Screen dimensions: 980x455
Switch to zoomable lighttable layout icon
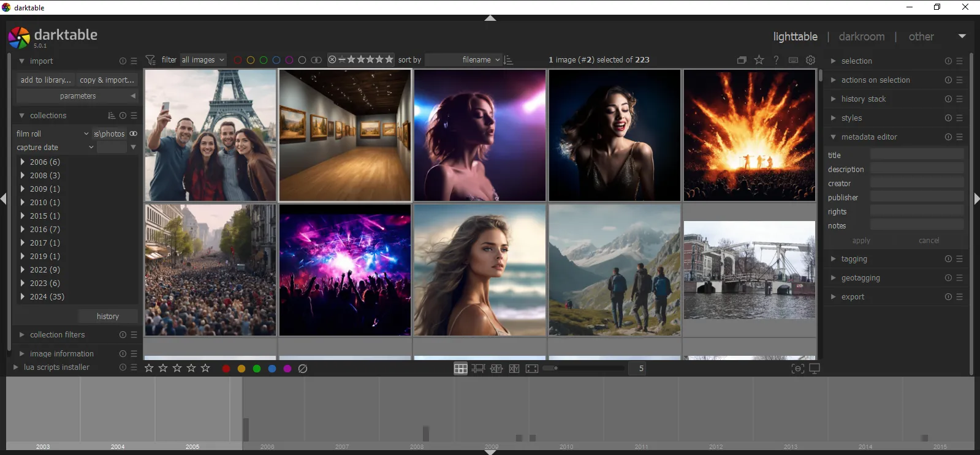click(478, 369)
